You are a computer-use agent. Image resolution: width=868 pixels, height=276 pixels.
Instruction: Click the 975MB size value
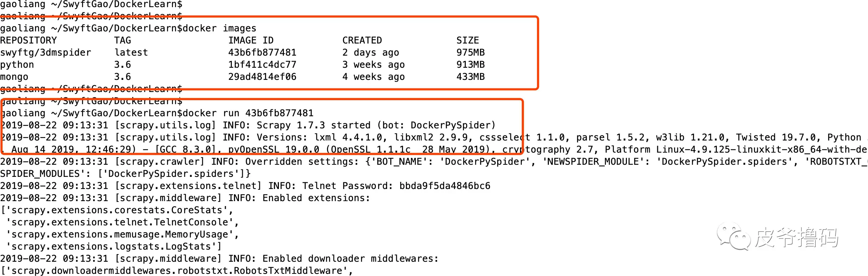[470, 52]
